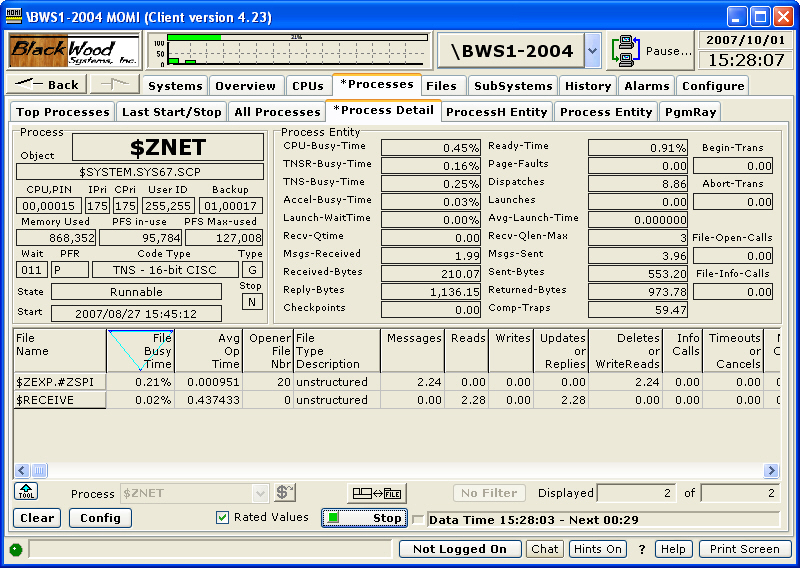
Task: Click the green status indicator light
Action: 16,549
